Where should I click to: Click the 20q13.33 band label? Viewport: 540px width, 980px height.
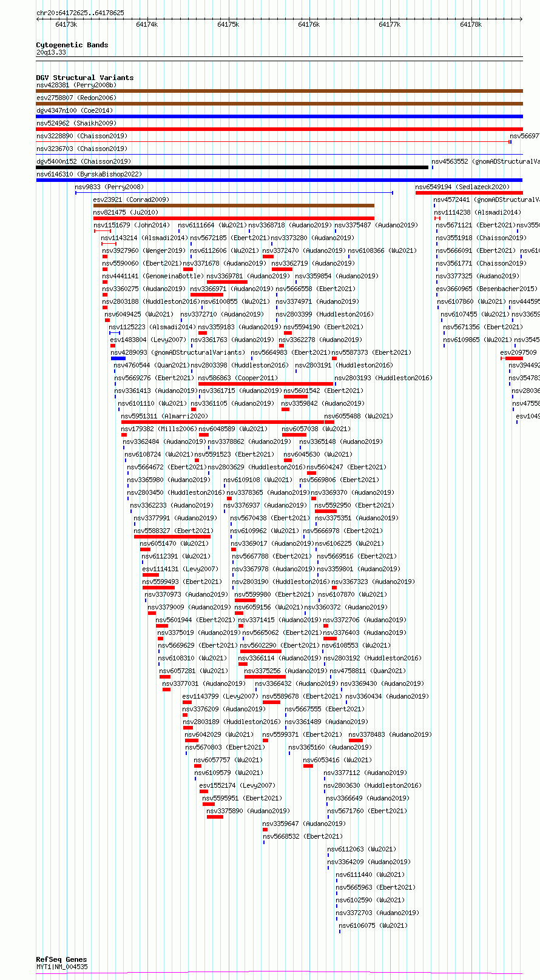pos(52,53)
